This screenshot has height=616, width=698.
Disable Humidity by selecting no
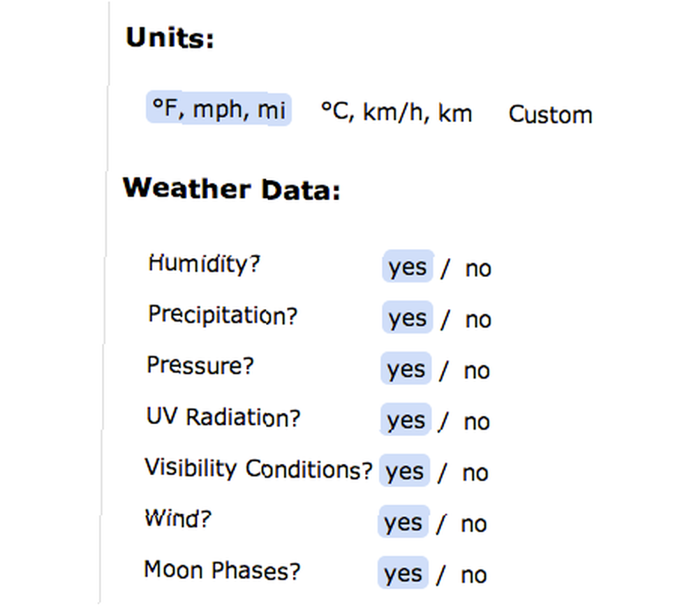point(478,269)
